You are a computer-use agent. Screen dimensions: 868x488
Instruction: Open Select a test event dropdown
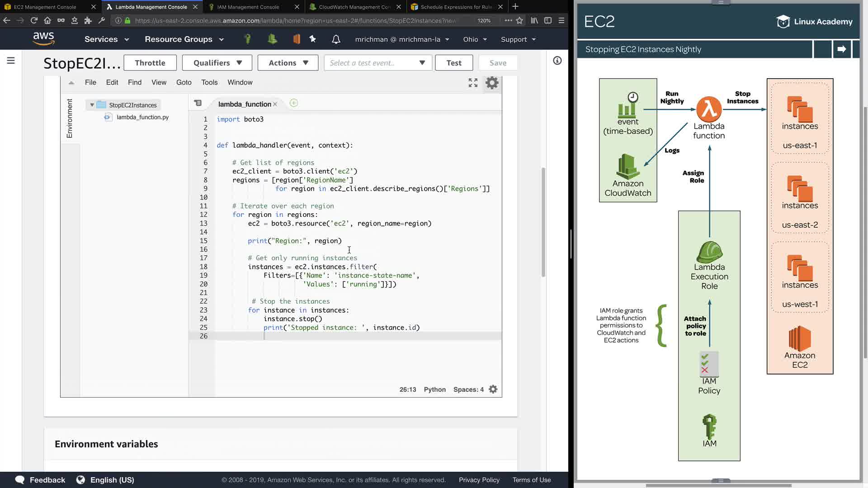click(377, 63)
